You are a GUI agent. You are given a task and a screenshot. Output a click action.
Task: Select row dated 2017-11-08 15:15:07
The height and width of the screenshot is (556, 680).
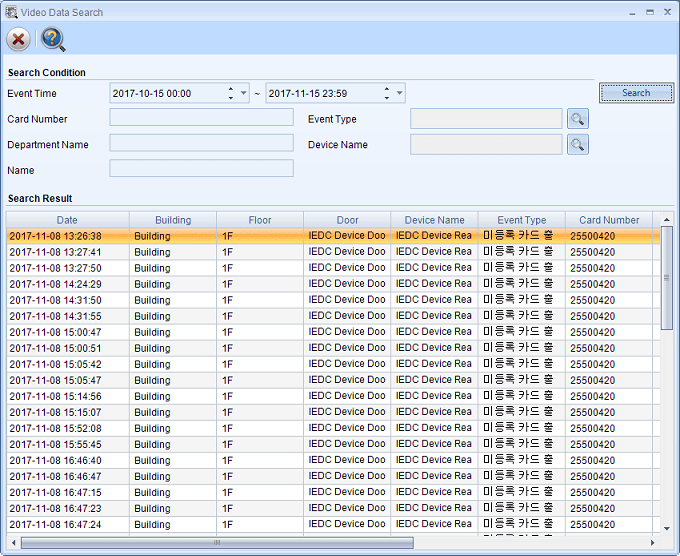(333, 412)
